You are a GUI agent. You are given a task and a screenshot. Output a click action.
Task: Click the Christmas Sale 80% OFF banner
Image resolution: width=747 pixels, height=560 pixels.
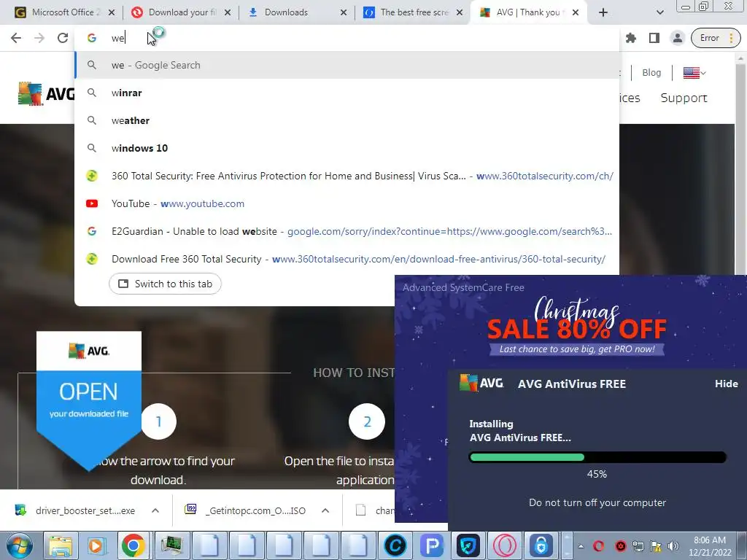point(576,326)
